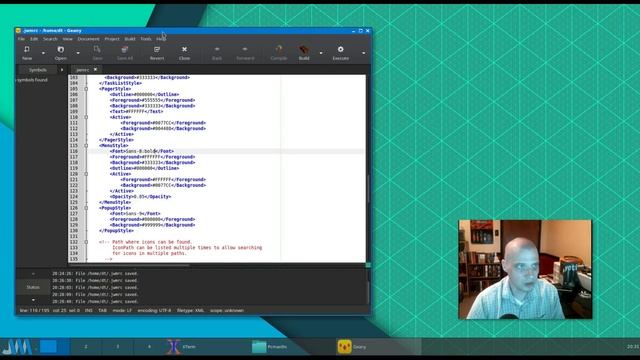Select the Symbols sidebar tab
Image resolution: width=640 pixels, height=360 pixels.
point(38,70)
